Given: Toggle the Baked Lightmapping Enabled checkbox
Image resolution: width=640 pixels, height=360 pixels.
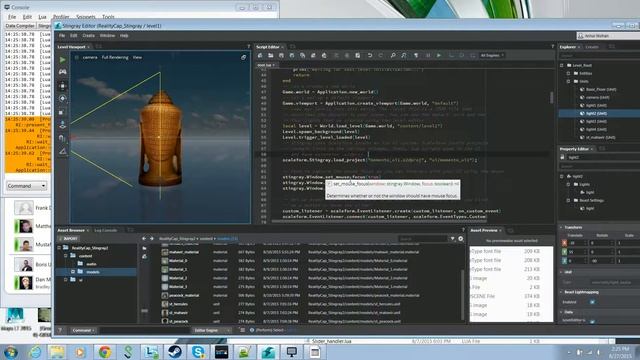Looking at the screenshot, I should point(592,302).
